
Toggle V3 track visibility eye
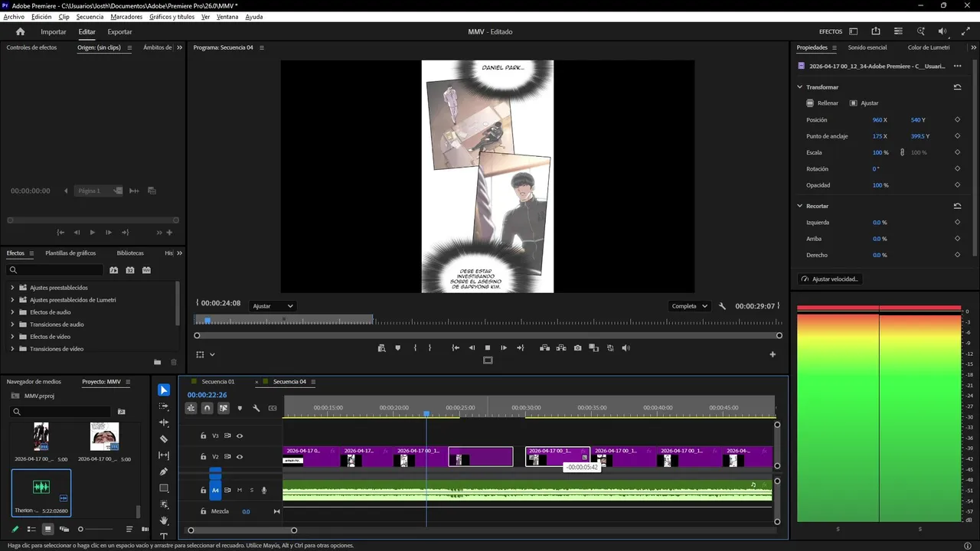pos(240,436)
